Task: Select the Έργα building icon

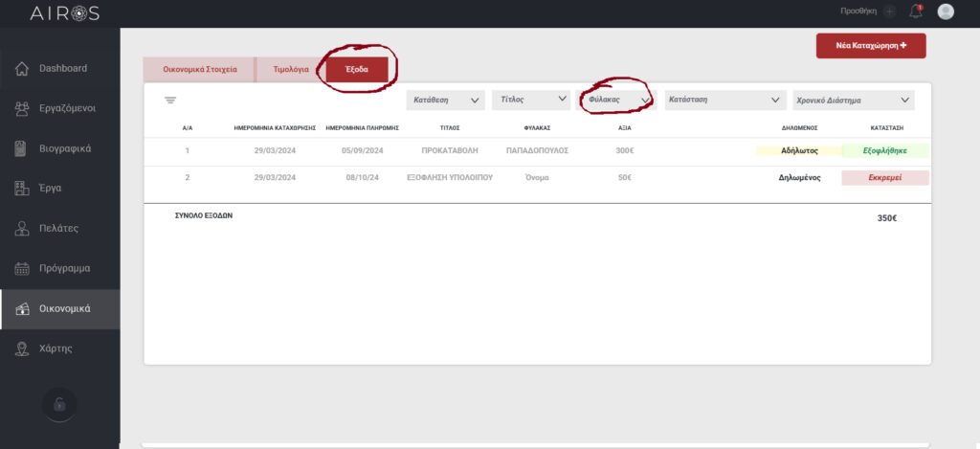Action: 22,189
